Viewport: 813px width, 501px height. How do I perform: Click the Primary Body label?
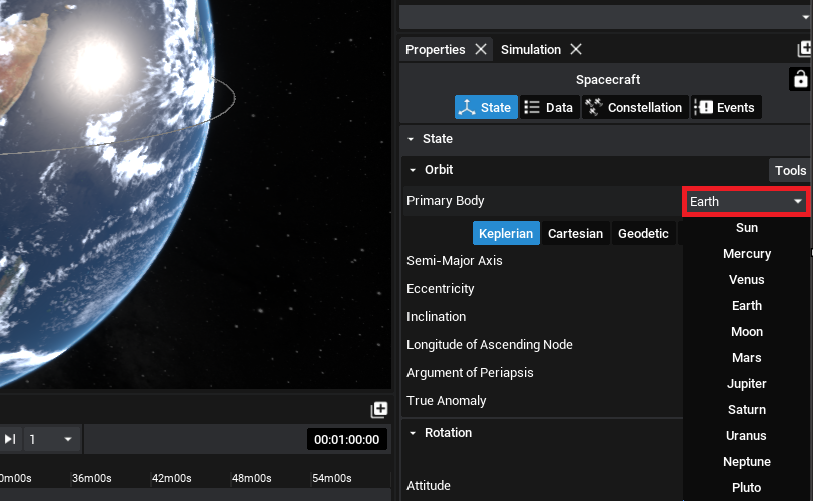[445, 201]
